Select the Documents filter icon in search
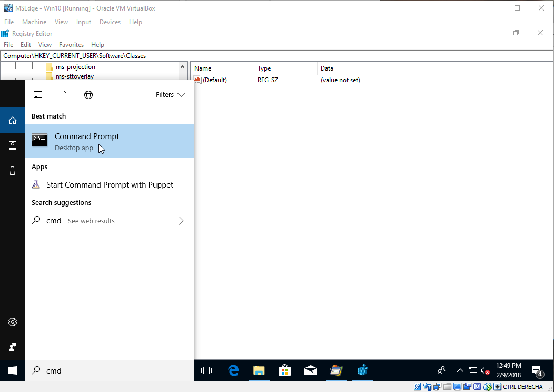 tap(63, 95)
